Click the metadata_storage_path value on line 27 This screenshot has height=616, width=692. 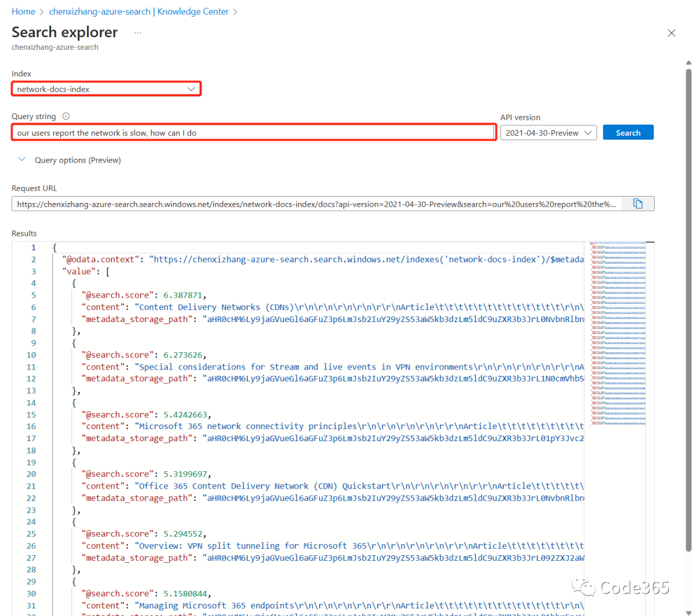[x=393, y=558]
